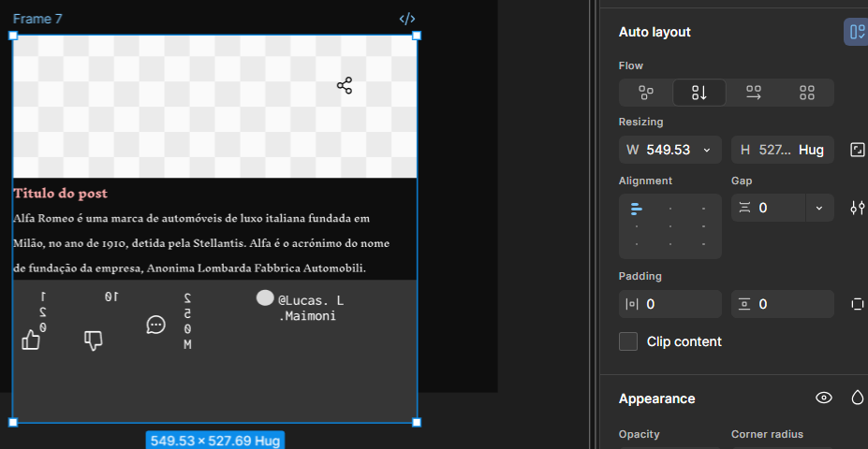This screenshot has width=868, height=449.
Task: Click the vertical padding field
Action: click(782, 304)
